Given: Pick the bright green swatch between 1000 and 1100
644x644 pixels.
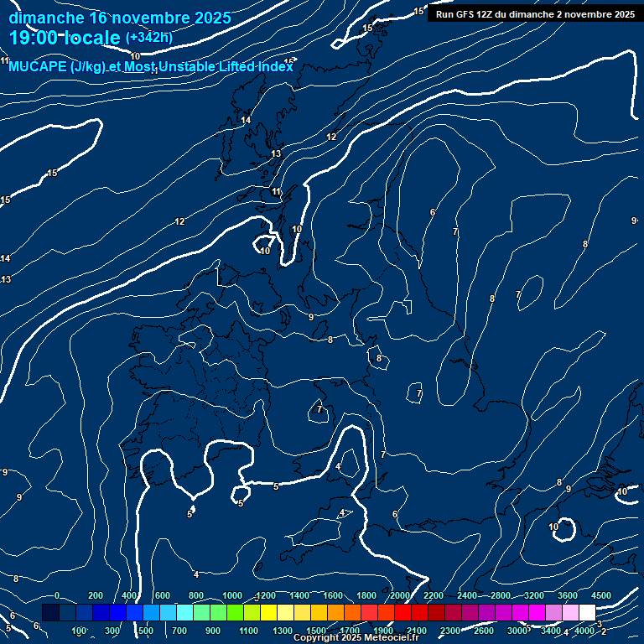Looking at the screenshot, I should [235, 612].
